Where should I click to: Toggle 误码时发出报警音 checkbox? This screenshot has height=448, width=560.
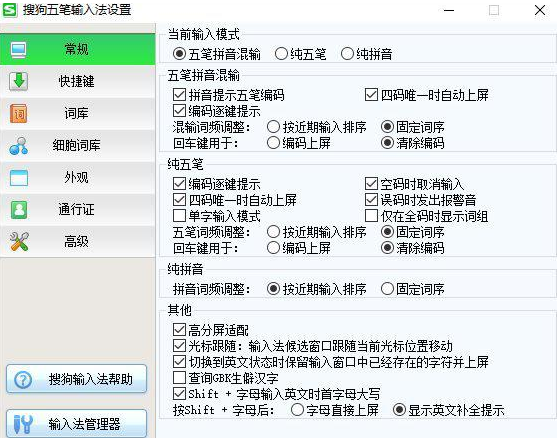(371, 200)
